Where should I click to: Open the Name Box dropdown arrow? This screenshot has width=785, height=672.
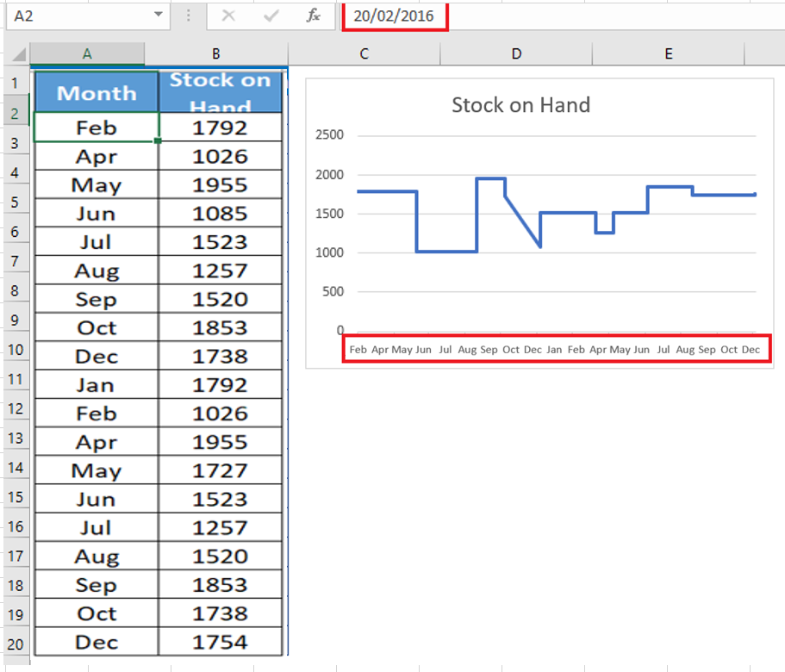[x=159, y=15]
